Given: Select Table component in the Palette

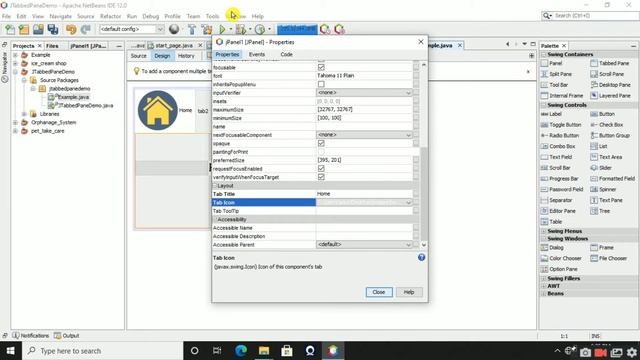Looking at the screenshot, I should pyautogui.click(x=551, y=222).
